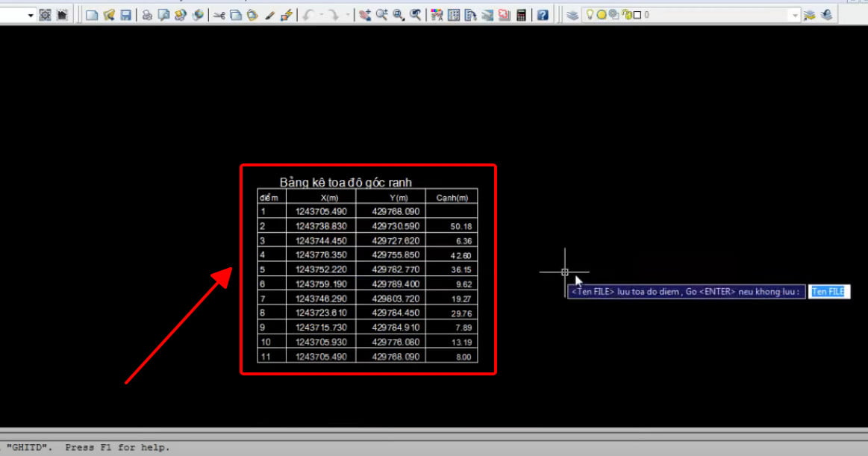Viewport: 868px width, 456px height.
Task: Open Sheet Set Manager icon
Action: [487, 15]
